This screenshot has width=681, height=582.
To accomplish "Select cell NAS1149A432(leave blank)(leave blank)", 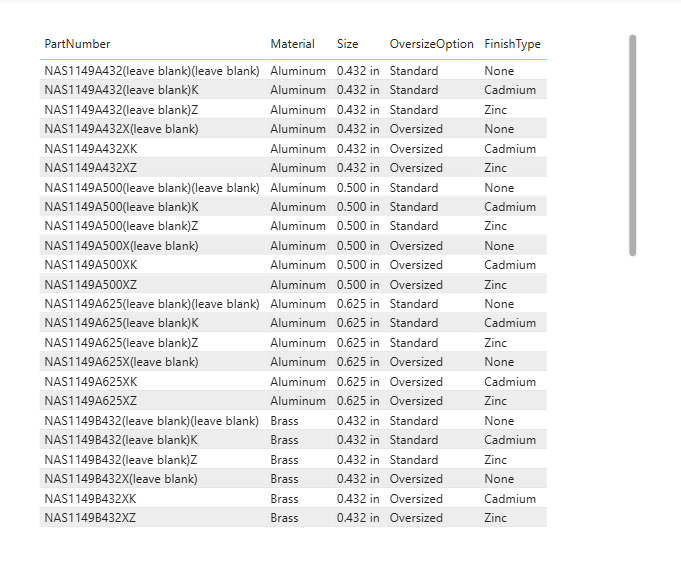I will [x=152, y=71].
